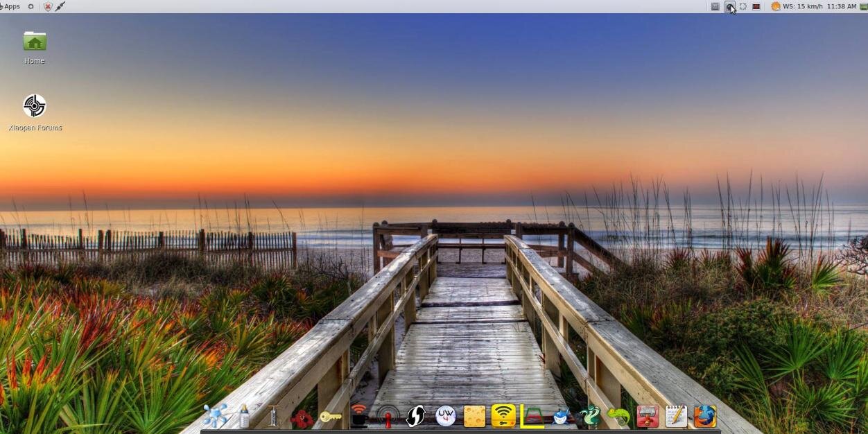Viewport: 868px width, 434px height.
Task: Launch the red antenna radar dock icon
Action: 388,417
